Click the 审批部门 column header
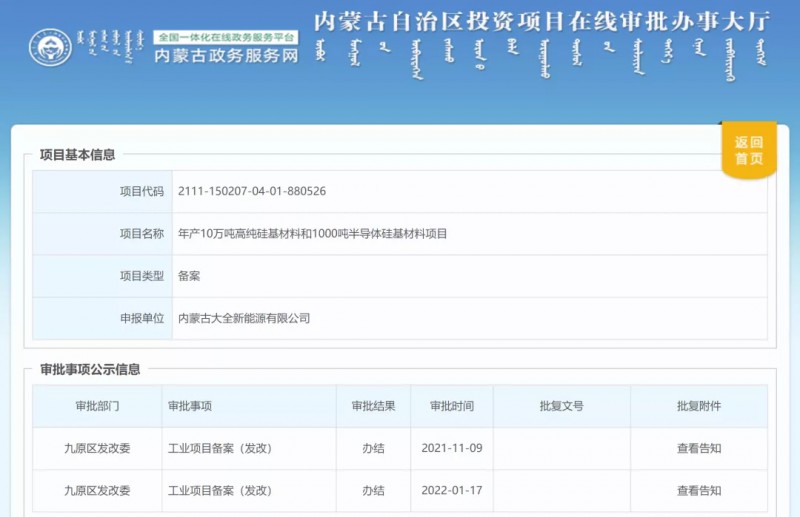 (x=97, y=406)
